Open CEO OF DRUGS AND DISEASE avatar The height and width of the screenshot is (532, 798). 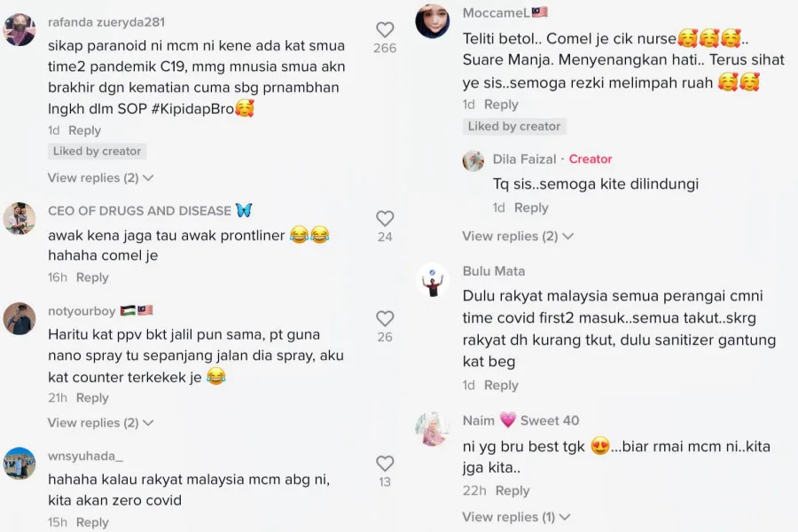[20, 218]
